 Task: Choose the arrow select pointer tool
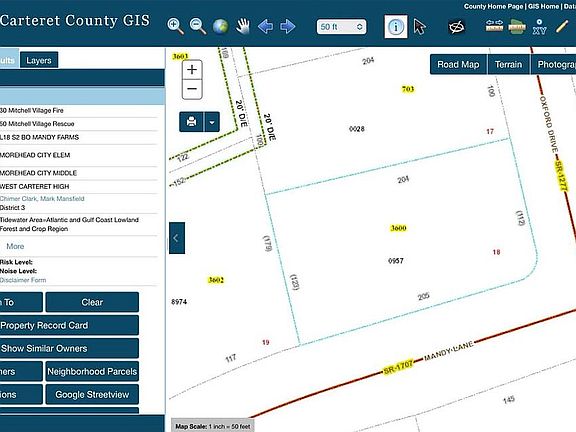tap(419, 27)
